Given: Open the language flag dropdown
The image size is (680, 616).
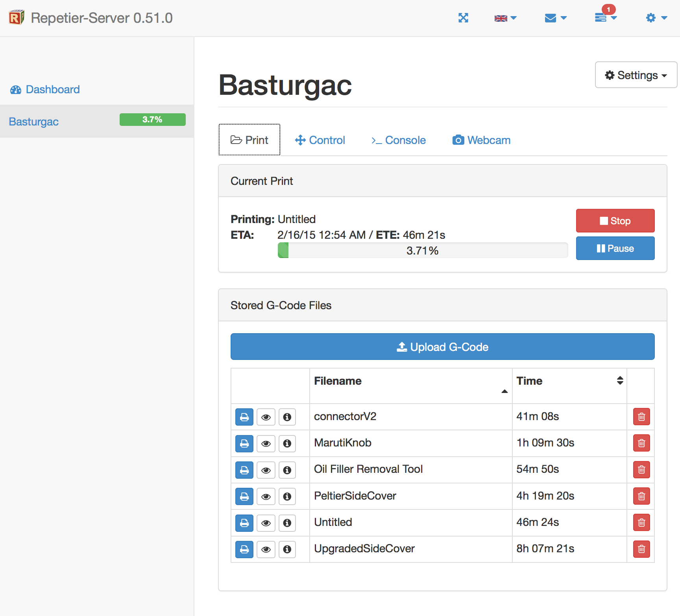Looking at the screenshot, I should [x=505, y=18].
